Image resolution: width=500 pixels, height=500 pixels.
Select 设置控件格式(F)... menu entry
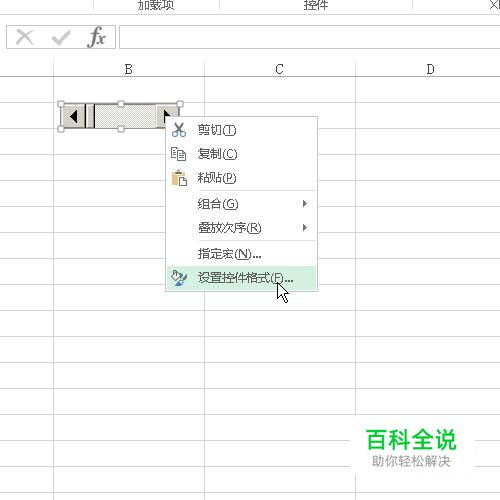pos(242,278)
